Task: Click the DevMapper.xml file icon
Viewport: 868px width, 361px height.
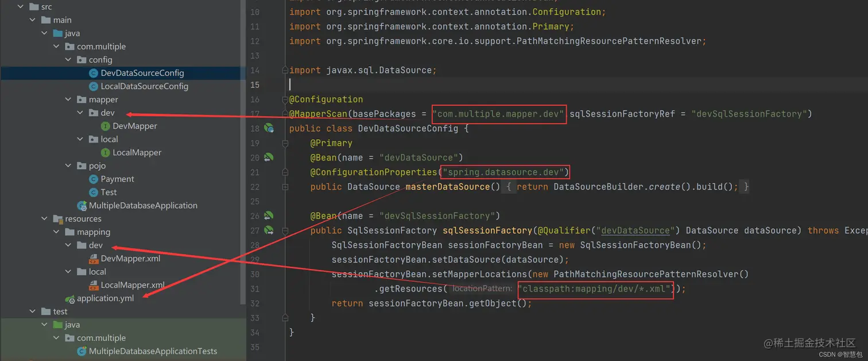Action: coord(94,259)
